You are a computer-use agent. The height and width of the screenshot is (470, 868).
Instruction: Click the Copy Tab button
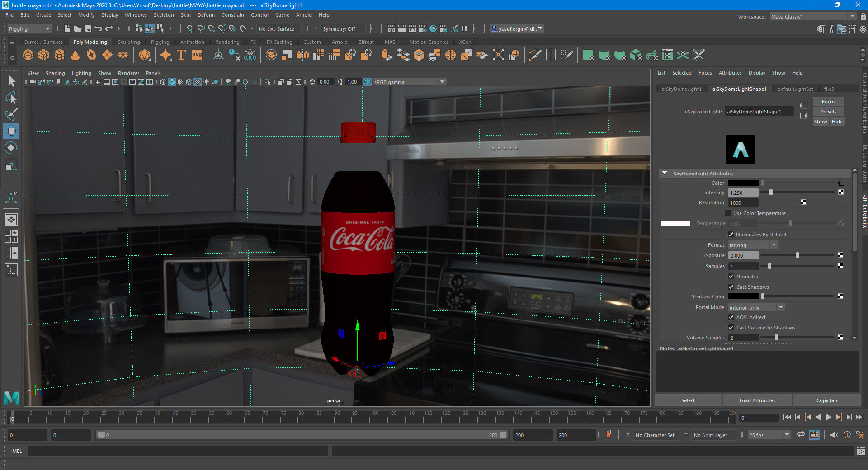pos(826,400)
